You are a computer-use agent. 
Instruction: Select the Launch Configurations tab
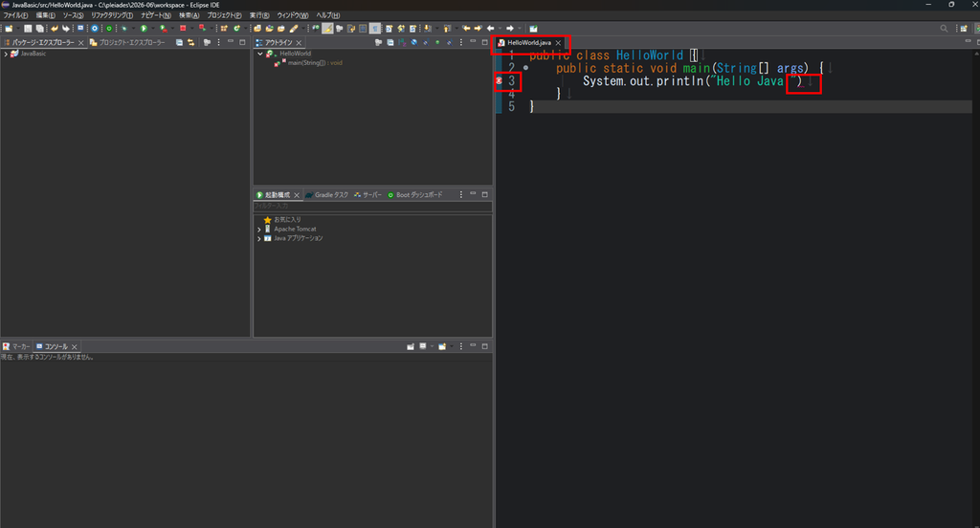pyautogui.click(x=277, y=195)
